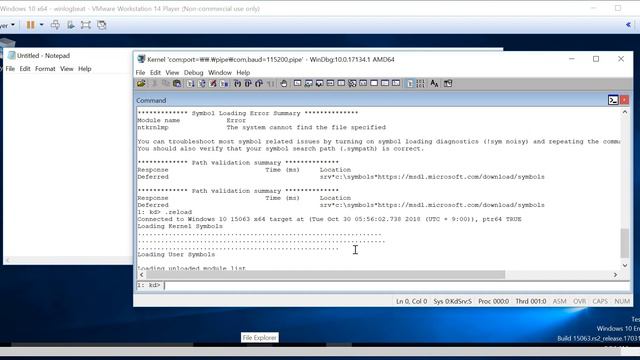The image size is (640, 360).
Task: Click the OVR indicator in WinDbg status bar
Action: (x=580, y=301)
